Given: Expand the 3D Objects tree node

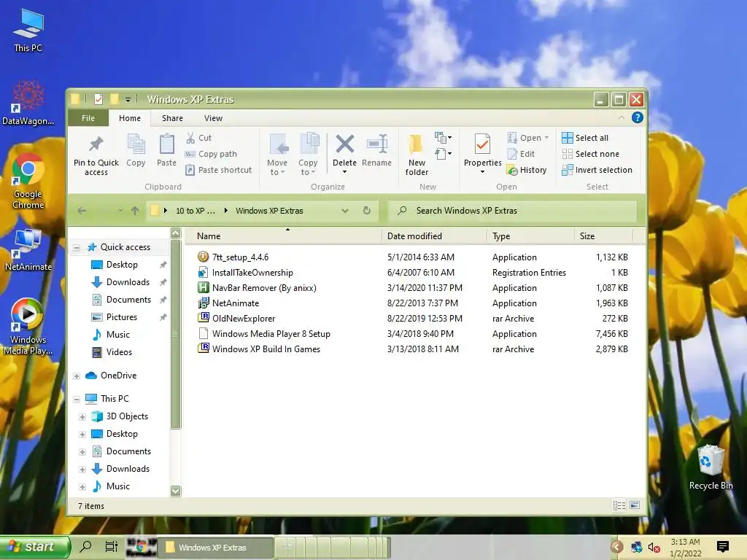Looking at the screenshot, I should click(82, 417).
